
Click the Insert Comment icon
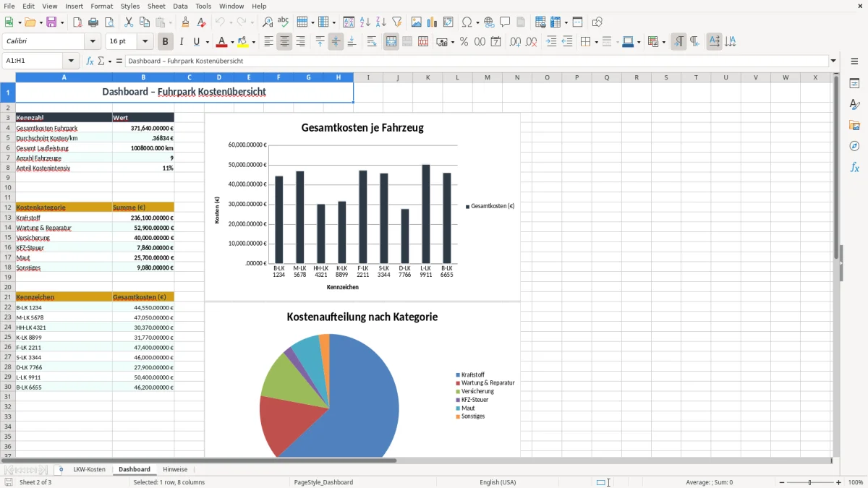pos(505,22)
